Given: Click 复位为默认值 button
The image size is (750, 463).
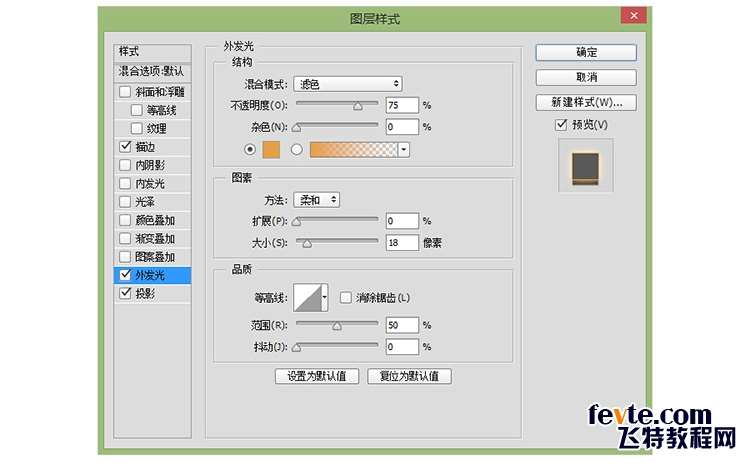Looking at the screenshot, I should 409,376.
